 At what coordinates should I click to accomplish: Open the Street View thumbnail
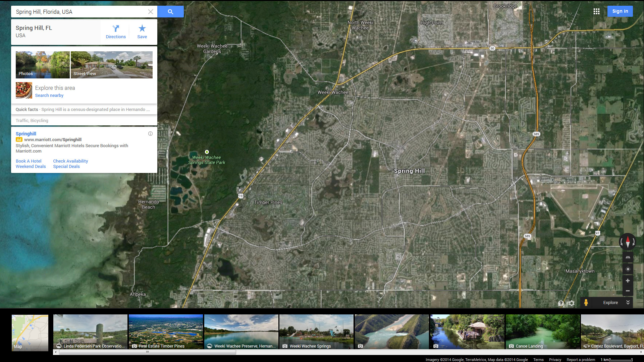tap(111, 65)
